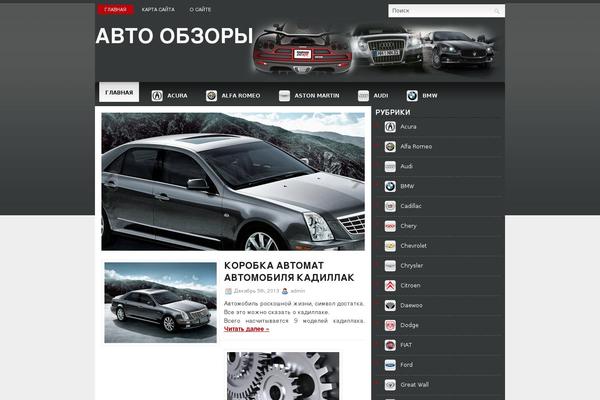Click the search magnifier icon
The height and width of the screenshot is (400, 600).
(497, 11)
